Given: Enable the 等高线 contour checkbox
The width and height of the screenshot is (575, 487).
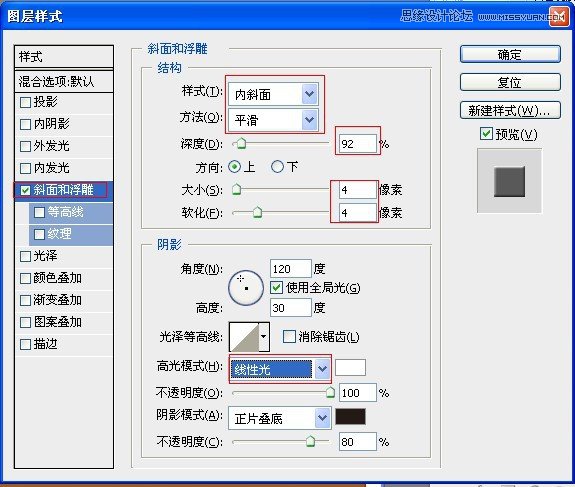Looking at the screenshot, I should 39,212.
